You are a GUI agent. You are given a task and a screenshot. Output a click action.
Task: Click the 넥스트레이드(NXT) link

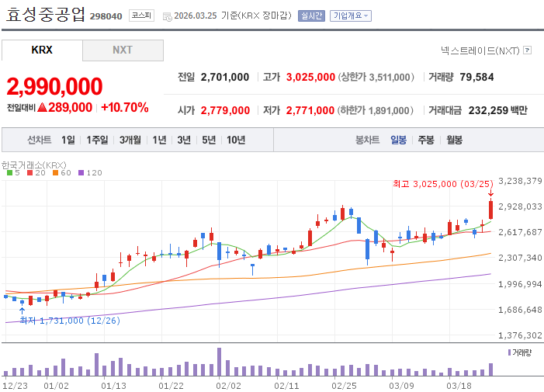click(480, 50)
